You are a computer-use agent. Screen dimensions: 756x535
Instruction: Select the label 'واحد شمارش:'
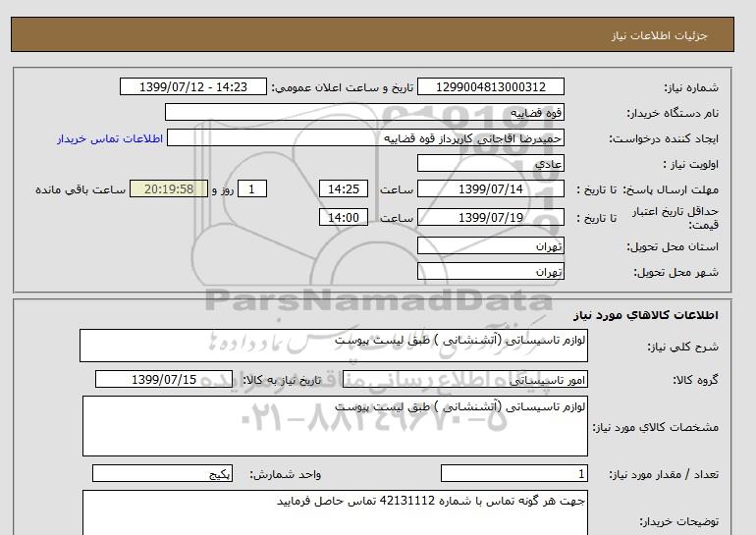pos(285,475)
